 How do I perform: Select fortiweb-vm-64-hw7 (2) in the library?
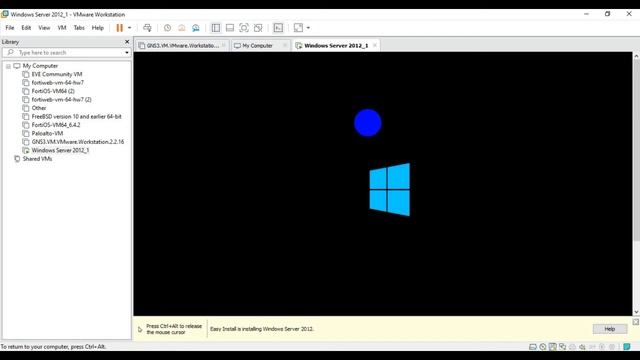tap(61, 100)
